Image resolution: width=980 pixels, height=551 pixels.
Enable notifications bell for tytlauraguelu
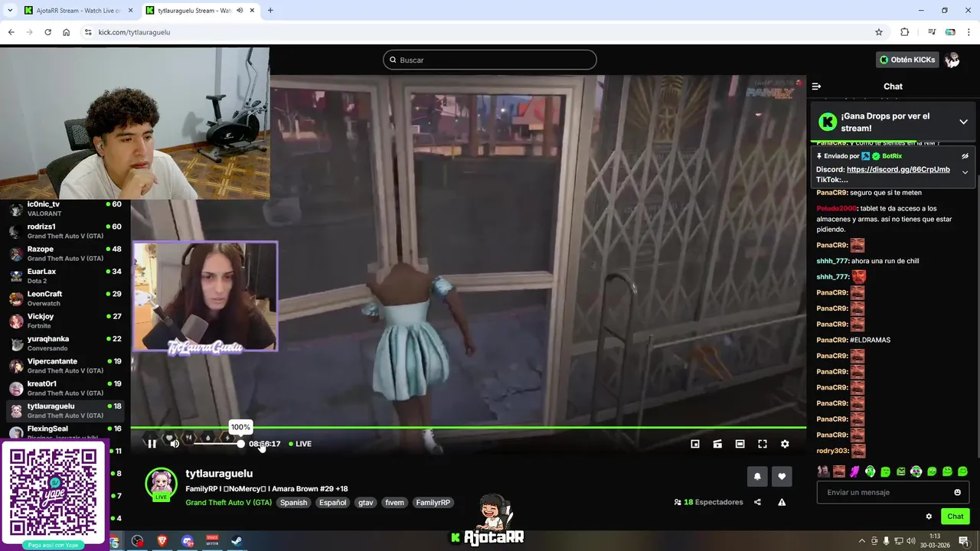[757, 476]
